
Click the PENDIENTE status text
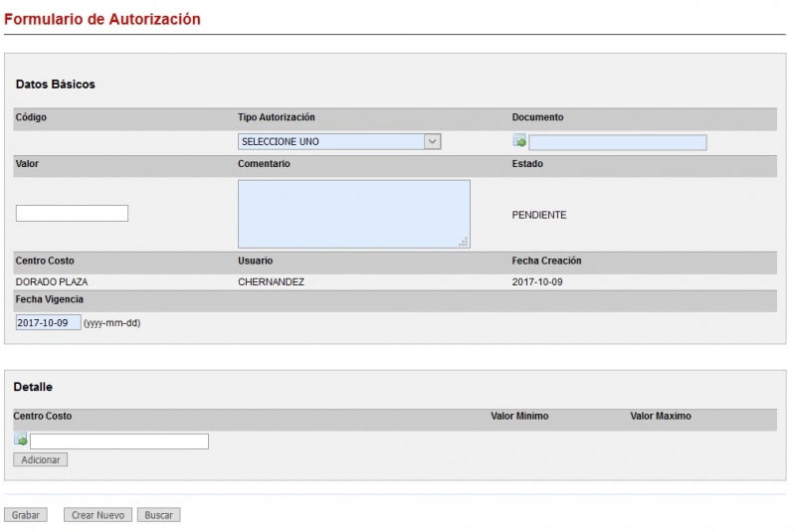pos(538,215)
